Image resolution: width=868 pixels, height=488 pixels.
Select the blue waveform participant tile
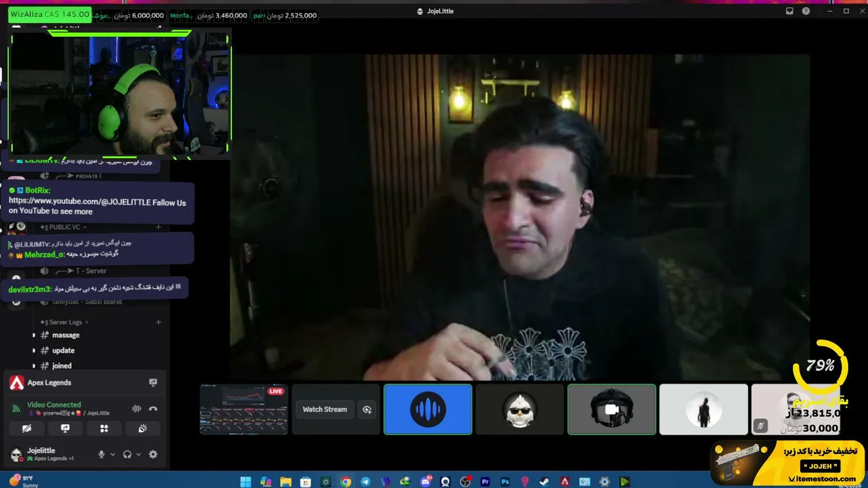click(x=428, y=409)
